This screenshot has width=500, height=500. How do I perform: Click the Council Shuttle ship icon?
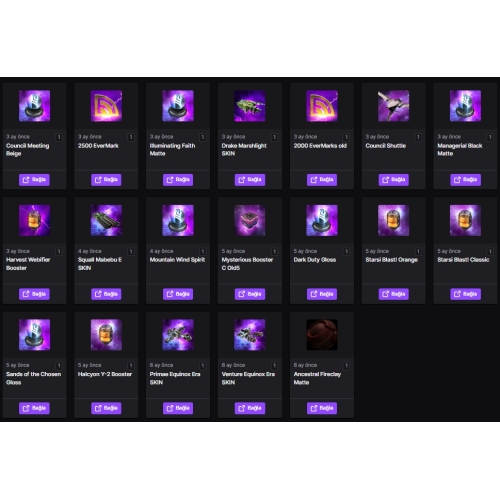coord(393,106)
